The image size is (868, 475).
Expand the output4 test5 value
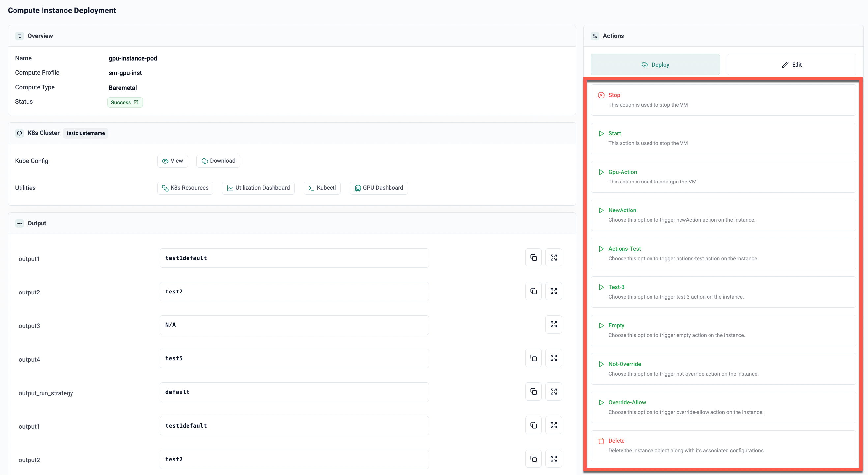point(553,358)
